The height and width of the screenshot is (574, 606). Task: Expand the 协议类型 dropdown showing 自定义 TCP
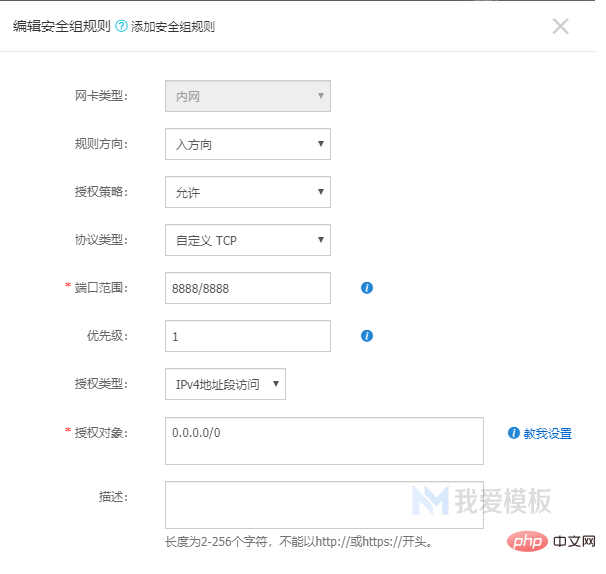pyautogui.click(x=248, y=240)
